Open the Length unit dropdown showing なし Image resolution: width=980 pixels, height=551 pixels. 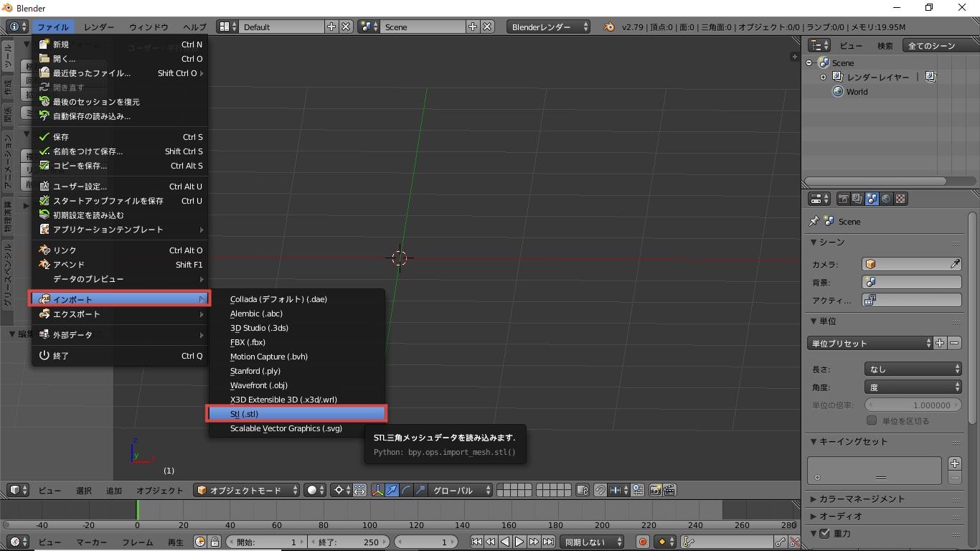tap(913, 369)
